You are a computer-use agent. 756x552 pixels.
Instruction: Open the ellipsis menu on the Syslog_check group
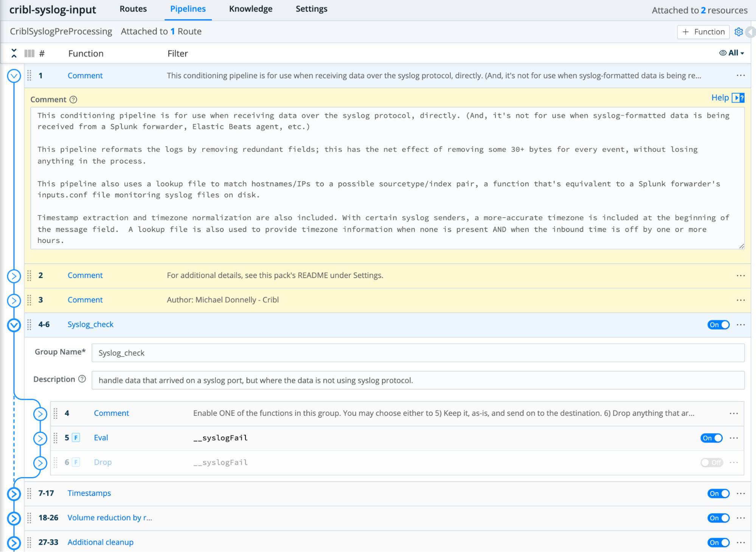(x=740, y=324)
